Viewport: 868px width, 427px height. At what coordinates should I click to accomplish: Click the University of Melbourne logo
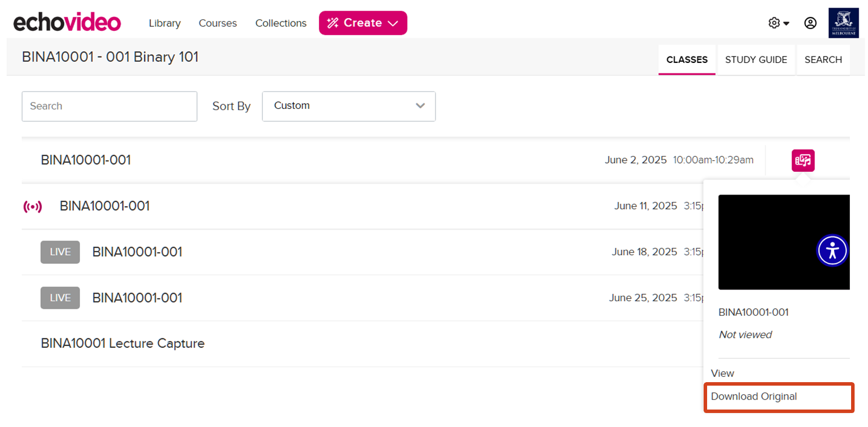coord(844,23)
